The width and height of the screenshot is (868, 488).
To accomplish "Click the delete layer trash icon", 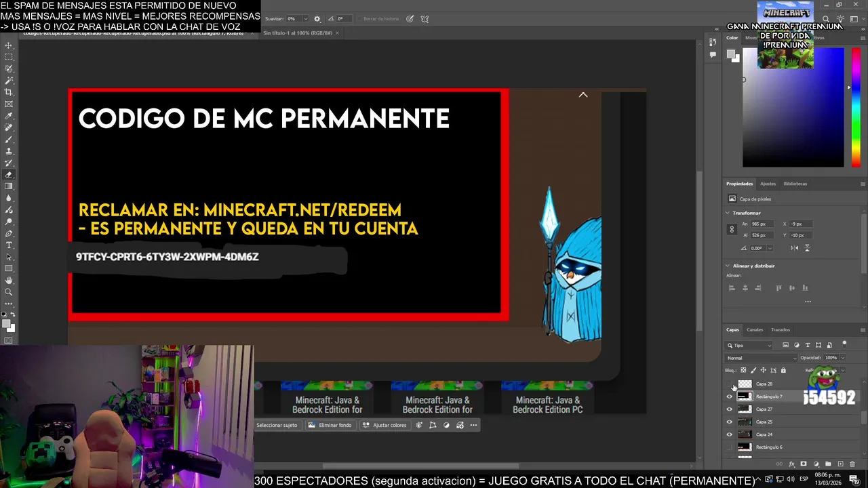I will pyautogui.click(x=852, y=464).
